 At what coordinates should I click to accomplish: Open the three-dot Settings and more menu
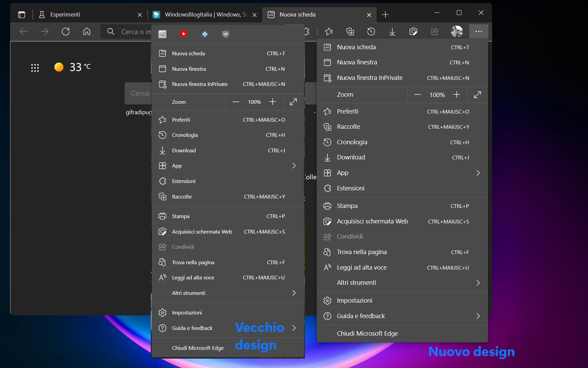pos(479,31)
